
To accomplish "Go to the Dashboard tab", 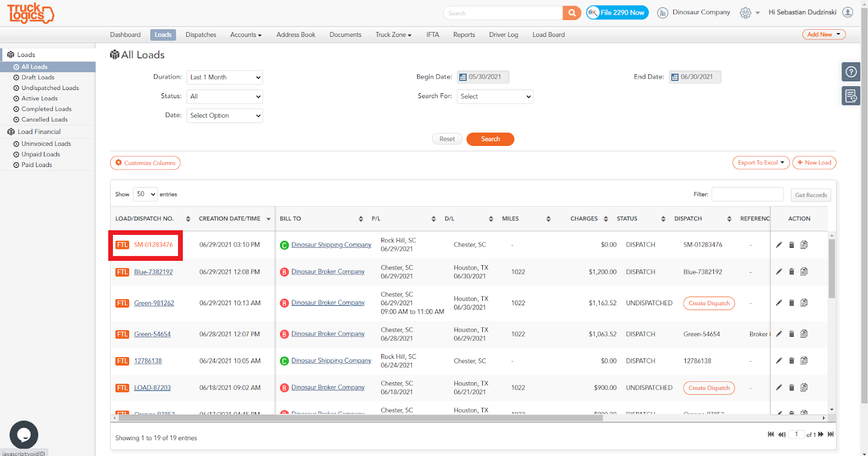I will click(125, 35).
